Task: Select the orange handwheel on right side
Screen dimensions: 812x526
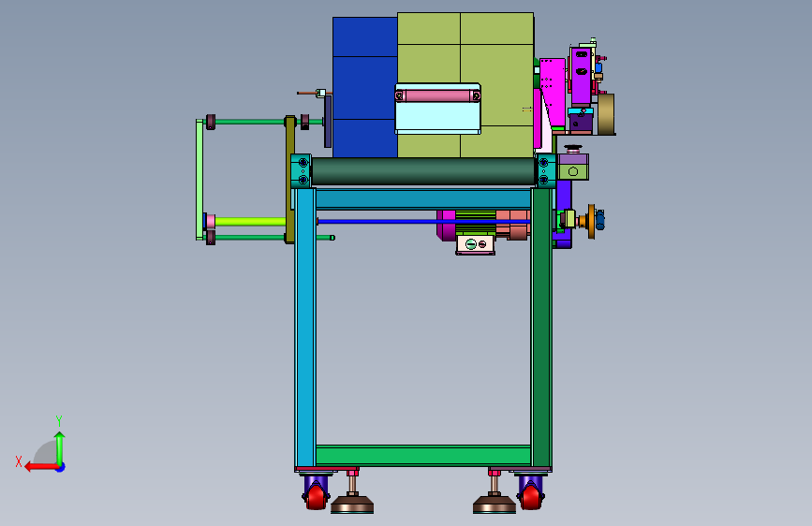Action: [591, 222]
